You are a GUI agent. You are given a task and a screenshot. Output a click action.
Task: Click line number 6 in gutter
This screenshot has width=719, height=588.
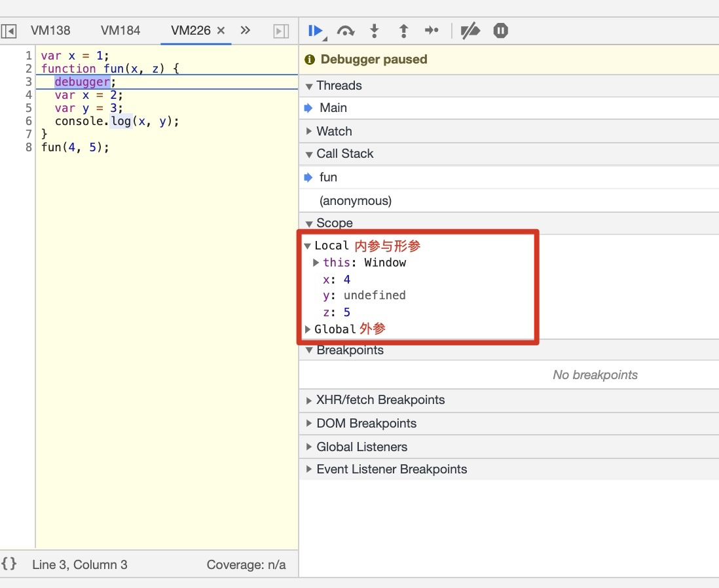28,121
